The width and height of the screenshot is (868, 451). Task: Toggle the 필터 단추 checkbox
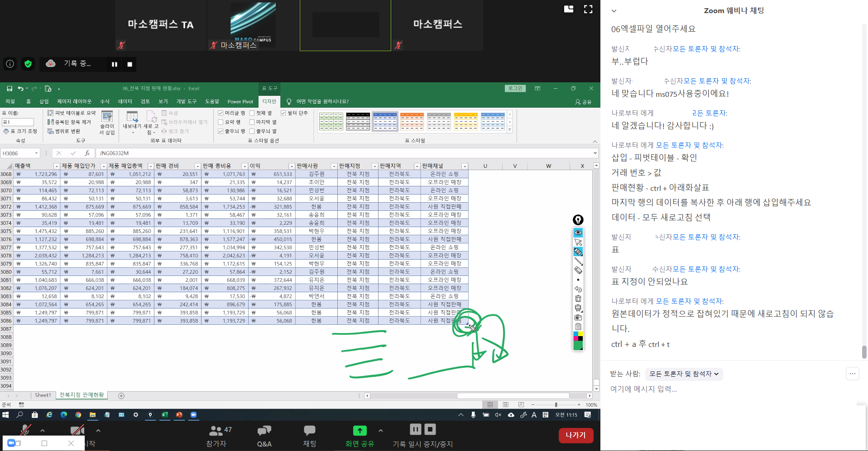(283, 113)
